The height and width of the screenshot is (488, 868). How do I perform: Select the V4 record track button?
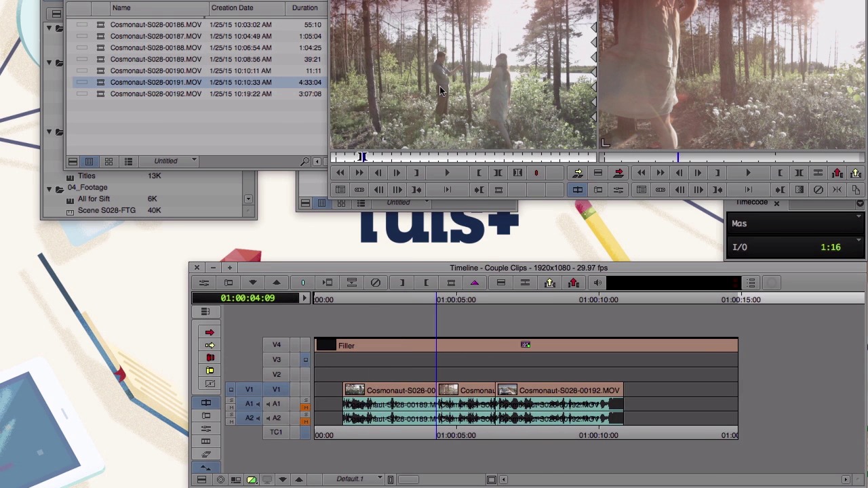point(277,345)
